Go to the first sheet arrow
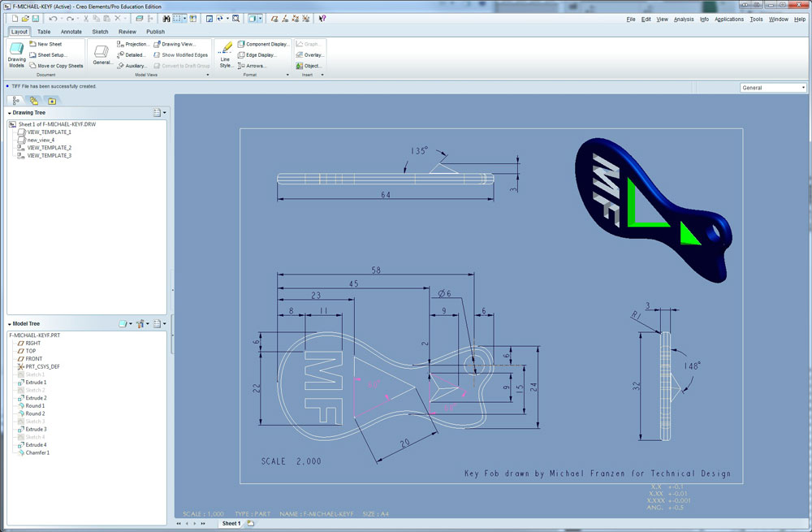 (x=179, y=524)
